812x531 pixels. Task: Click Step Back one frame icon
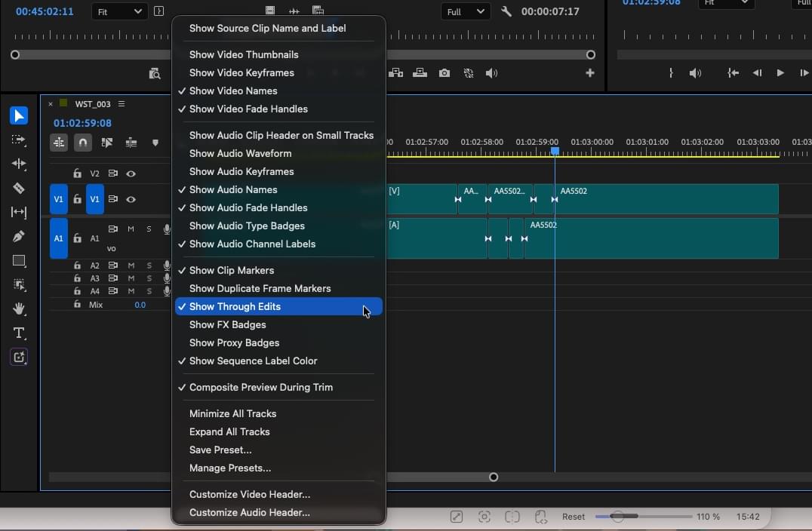coord(757,73)
